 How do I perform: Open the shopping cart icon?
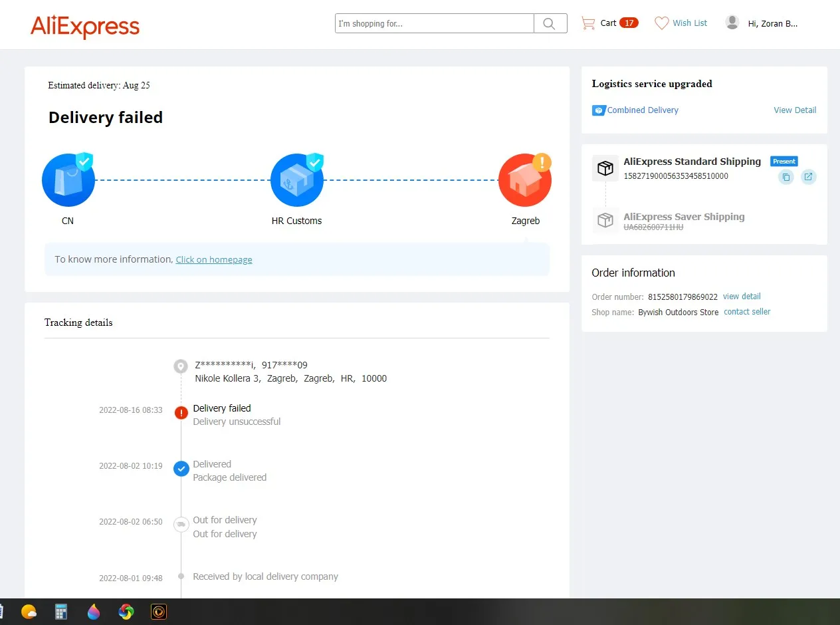pos(588,23)
